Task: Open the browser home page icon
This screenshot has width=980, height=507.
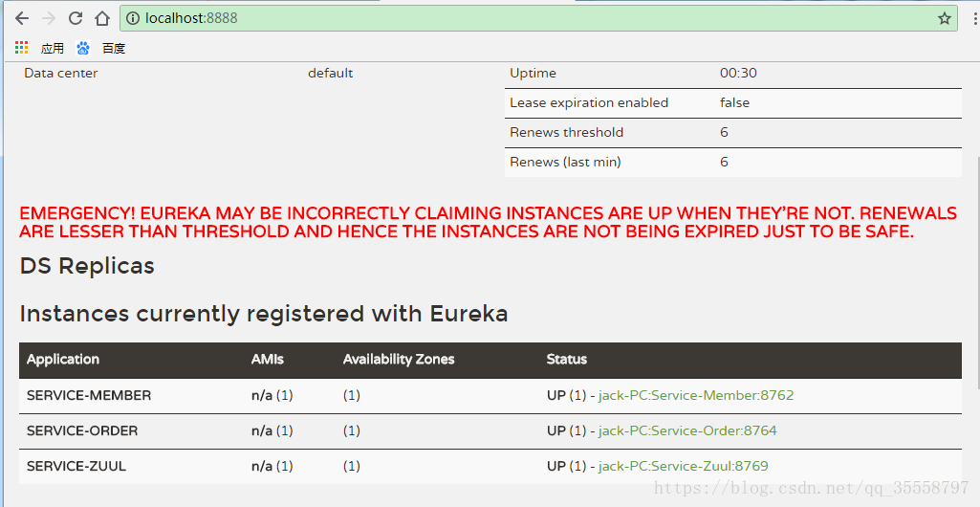Action: click(102, 18)
